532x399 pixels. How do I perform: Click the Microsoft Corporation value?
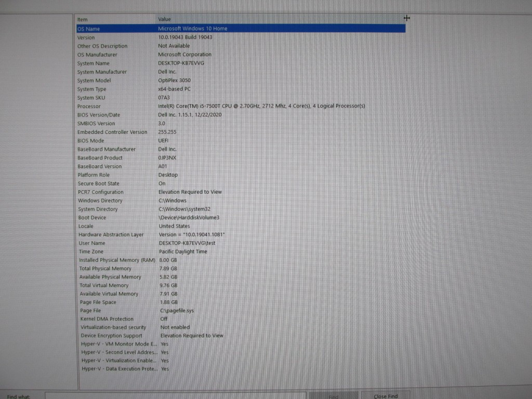tap(184, 54)
